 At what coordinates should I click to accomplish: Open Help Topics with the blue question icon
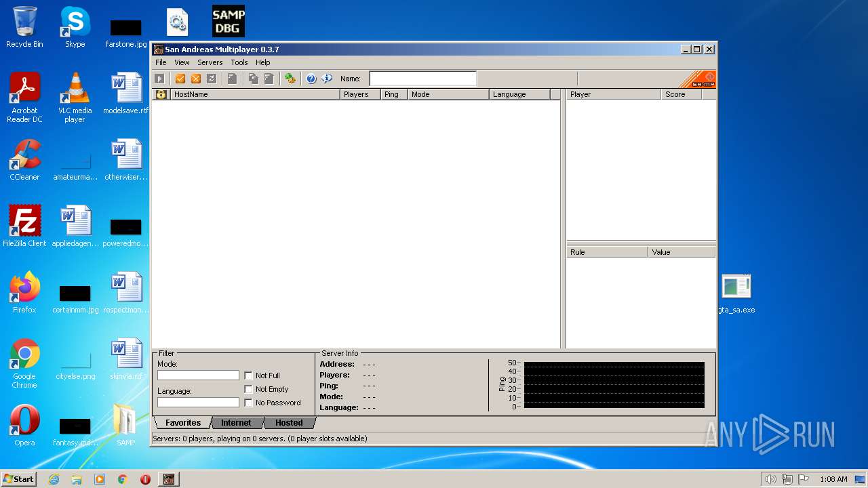point(311,79)
